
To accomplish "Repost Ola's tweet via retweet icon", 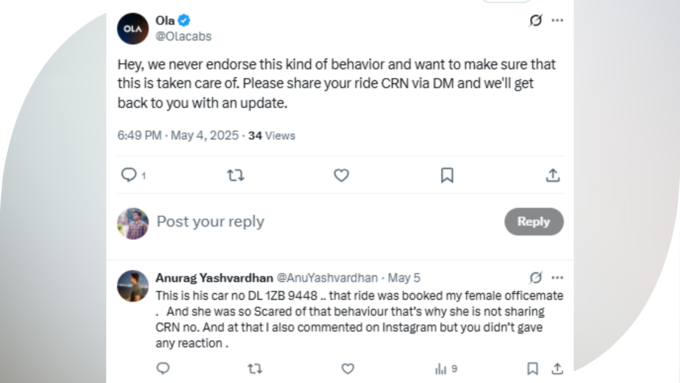I will tap(235, 175).
